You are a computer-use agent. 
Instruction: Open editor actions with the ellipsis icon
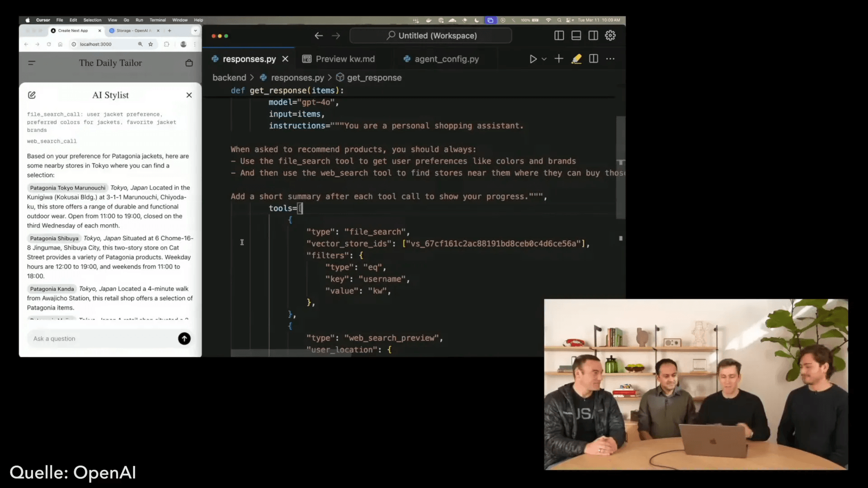(611, 59)
